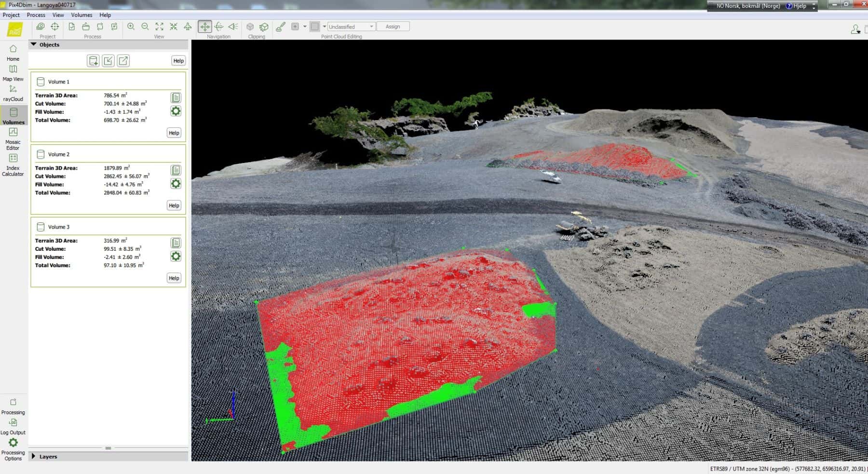Copy Volume 2 results to clipboard icon
The height and width of the screenshot is (474, 868).
point(176,170)
